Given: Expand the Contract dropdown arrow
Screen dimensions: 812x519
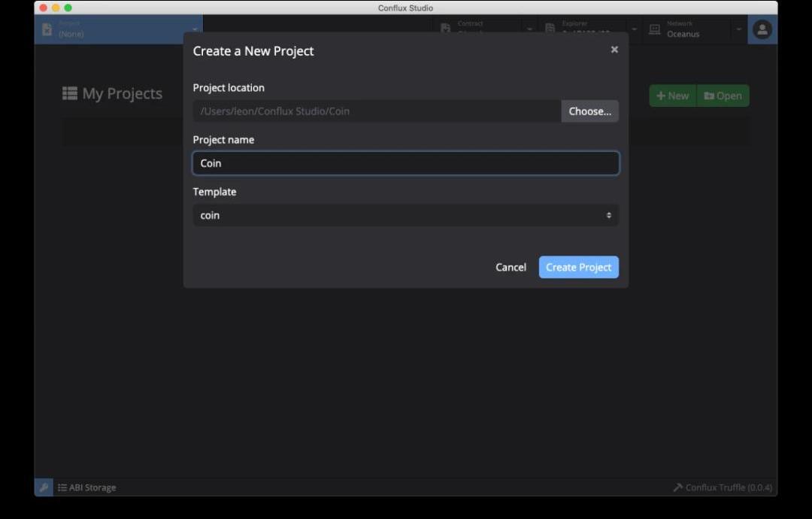Looking at the screenshot, I should [x=529, y=29].
